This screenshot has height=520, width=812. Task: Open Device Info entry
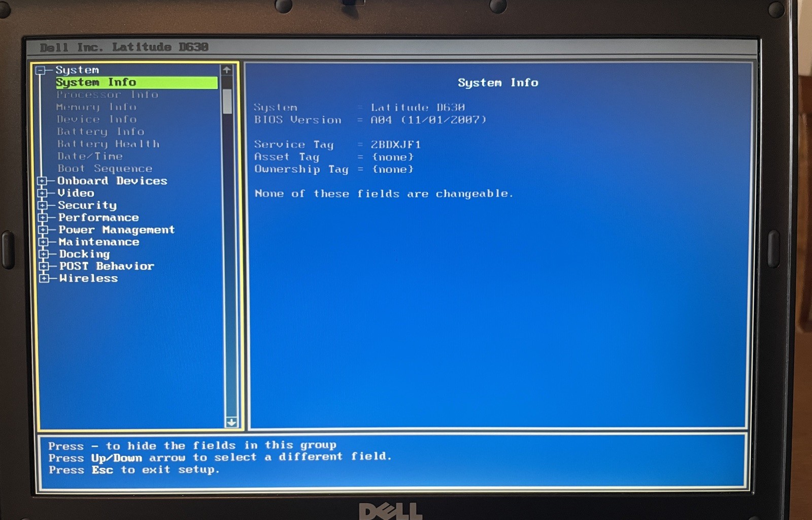tap(97, 119)
